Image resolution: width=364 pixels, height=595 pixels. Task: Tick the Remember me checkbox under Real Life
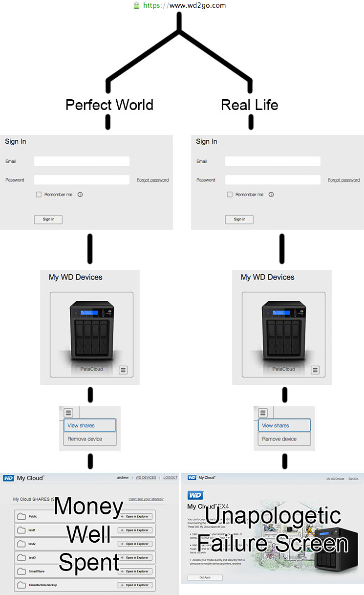[230, 195]
